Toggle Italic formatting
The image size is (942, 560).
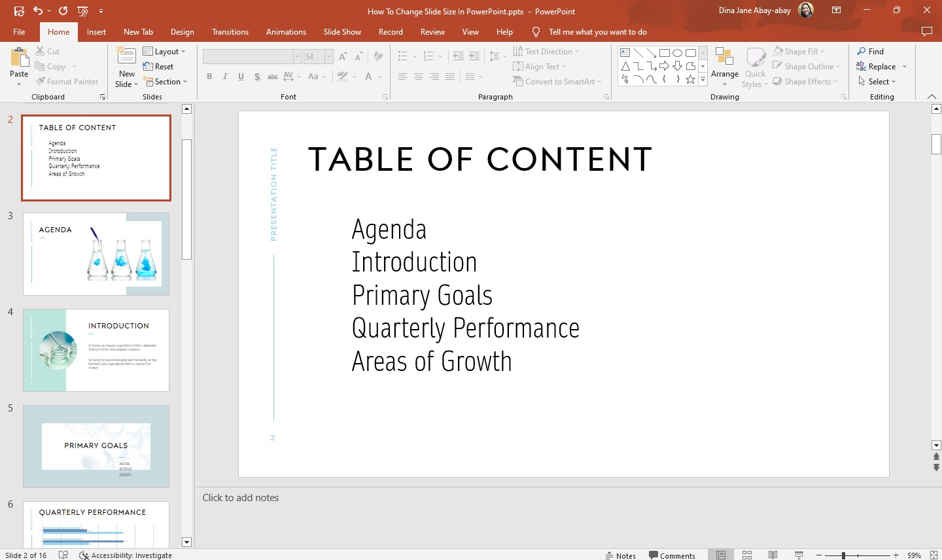[x=225, y=77]
